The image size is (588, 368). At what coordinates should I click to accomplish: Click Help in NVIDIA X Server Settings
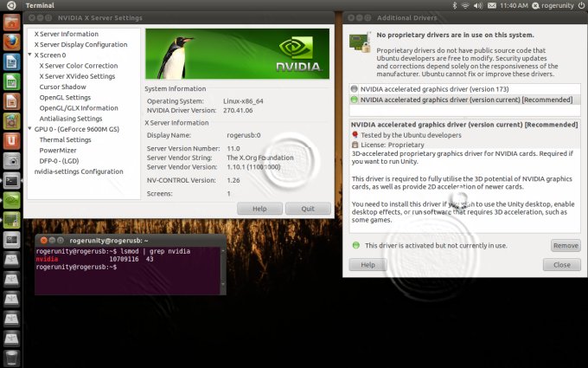(259, 209)
